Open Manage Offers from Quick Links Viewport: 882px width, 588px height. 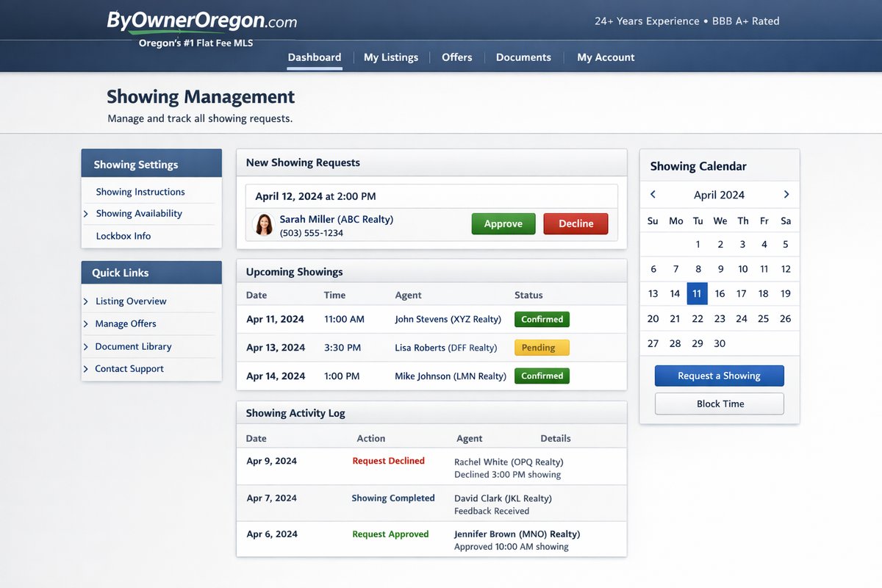pyautogui.click(x=126, y=323)
